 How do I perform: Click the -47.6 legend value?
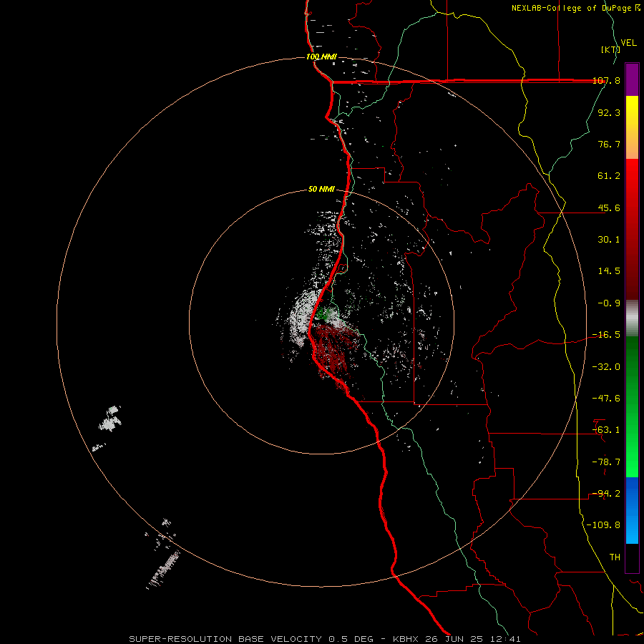click(x=606, y=398)
